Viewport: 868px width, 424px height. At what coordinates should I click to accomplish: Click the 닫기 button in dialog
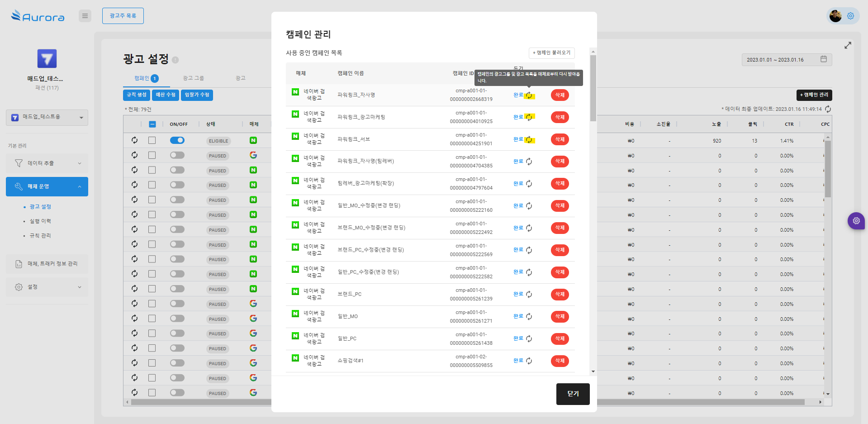(573, 394)
